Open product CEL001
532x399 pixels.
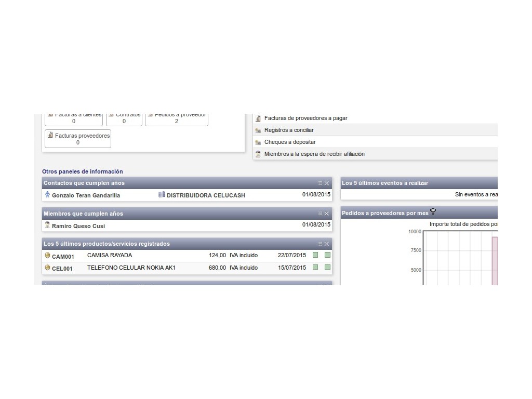point(62,269)
